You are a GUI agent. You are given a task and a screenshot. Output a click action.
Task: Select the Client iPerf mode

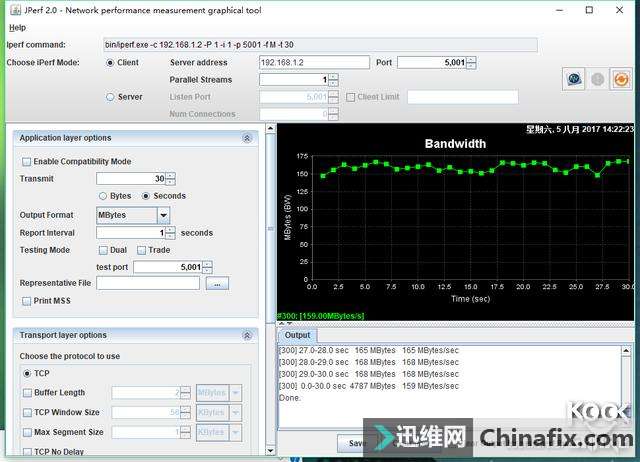point(110,62)
